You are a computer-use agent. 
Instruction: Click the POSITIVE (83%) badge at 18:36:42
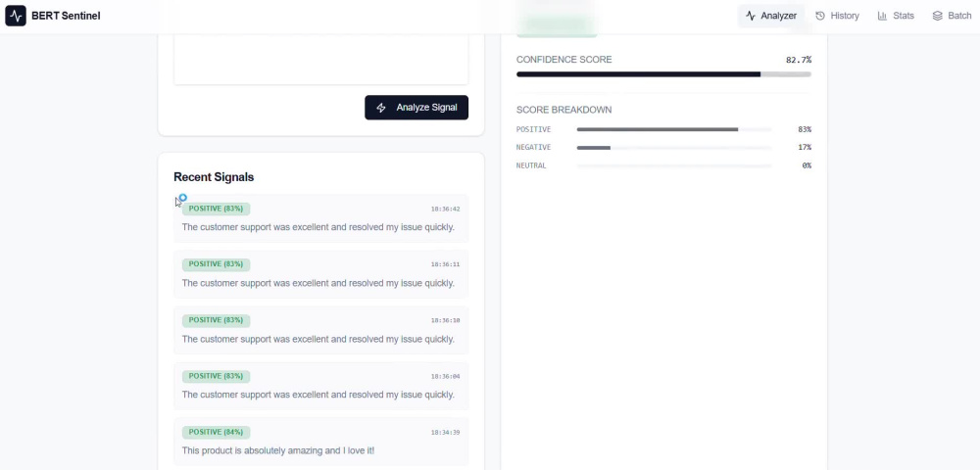(216, 209)
